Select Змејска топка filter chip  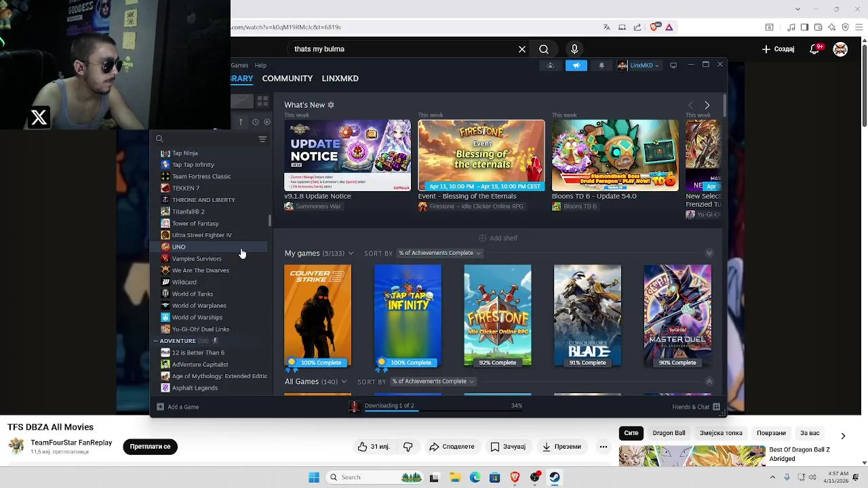point(721,433)
